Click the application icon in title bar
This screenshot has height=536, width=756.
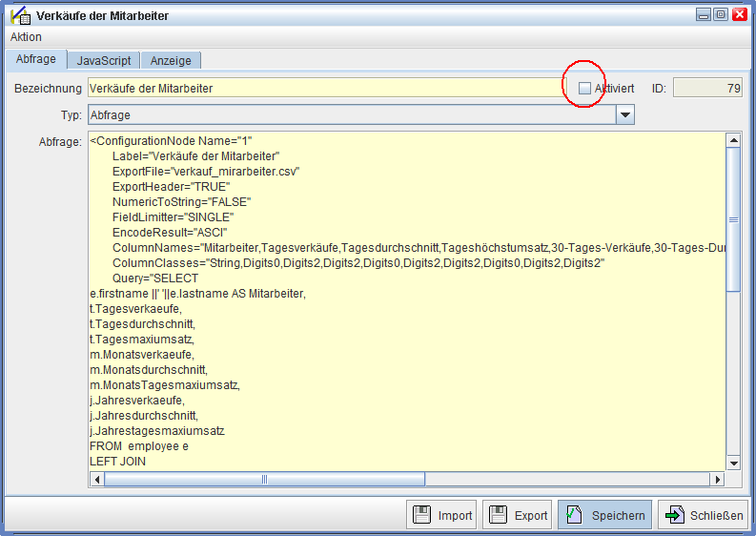point(19,14)
